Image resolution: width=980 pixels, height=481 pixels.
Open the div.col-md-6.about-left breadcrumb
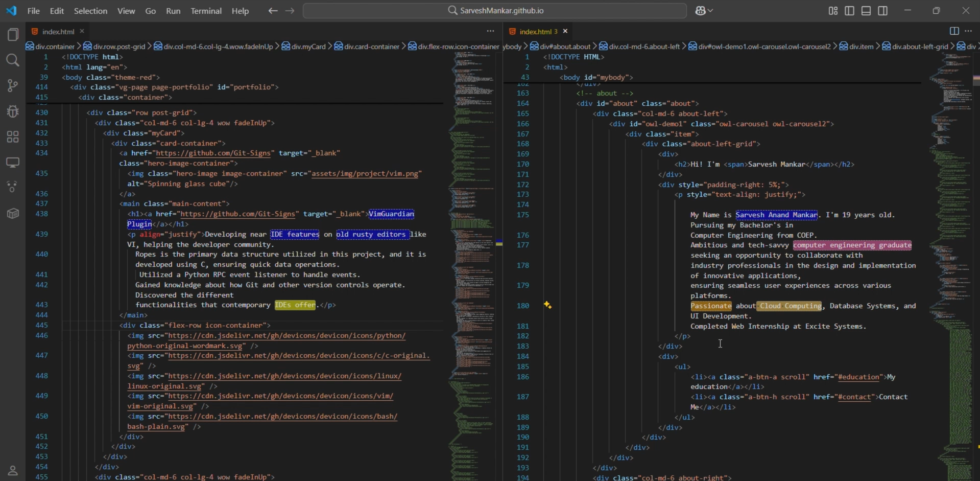(x=639, y=47)
